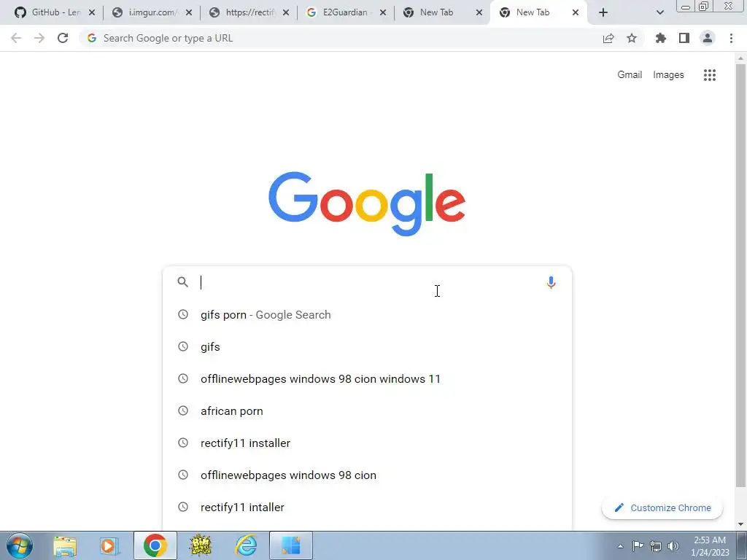Image resolution: width=747 pixels, height=560 pixels.
Task: Launch Internet Explorer from the taskbar
Action: tap(247, 545)
